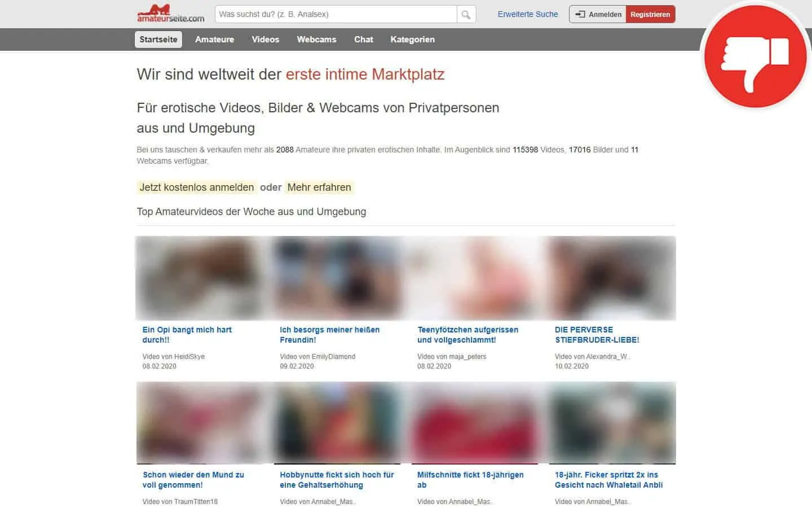
Task: Open the Erweiterte Suche link
Action: (527, 14)
